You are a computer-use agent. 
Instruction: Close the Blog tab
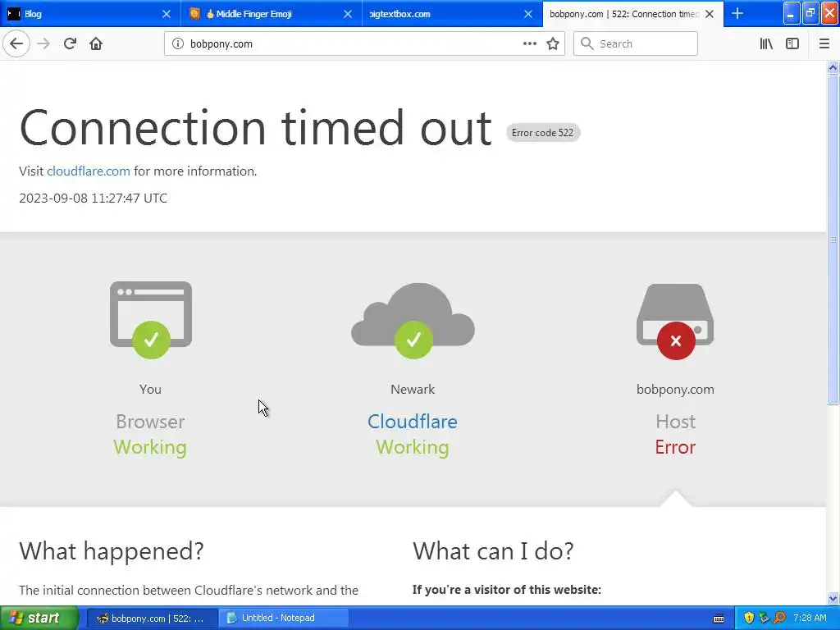(167, 14)
